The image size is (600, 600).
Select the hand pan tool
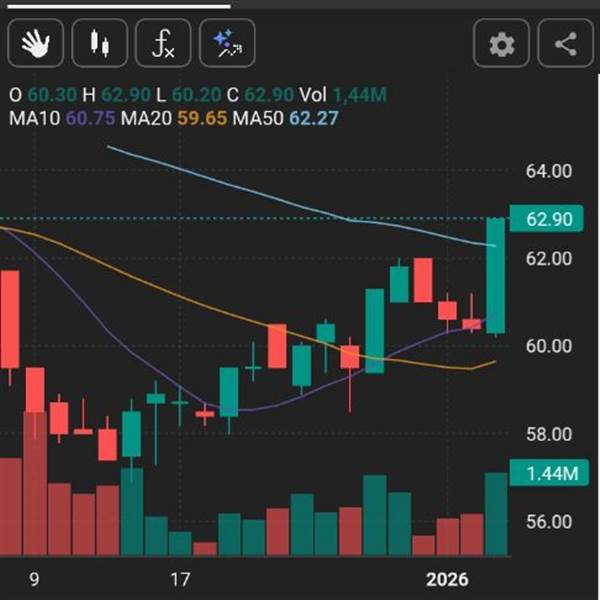point(36,43)
